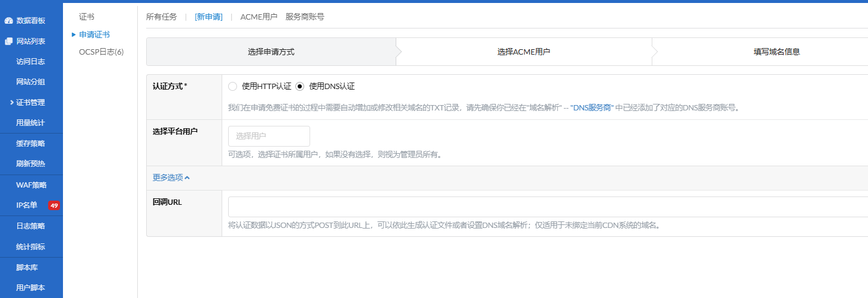
Task: Open 访问日志 in the sidebar
Action: click(30, 62)
